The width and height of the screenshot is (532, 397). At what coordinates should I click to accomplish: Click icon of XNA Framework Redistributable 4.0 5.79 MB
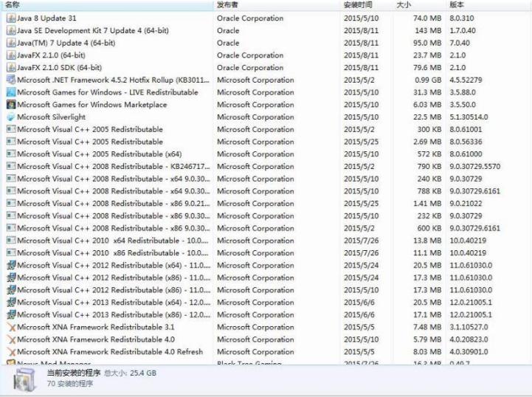click(x=11, y=339)
